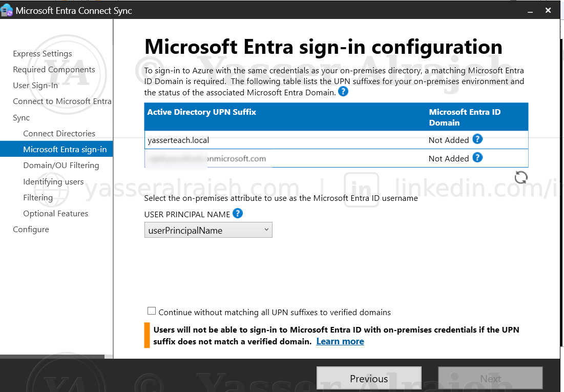Go to the User Sign-In step
This screenshot has height=392, width=564.
(x=35, y=85)
